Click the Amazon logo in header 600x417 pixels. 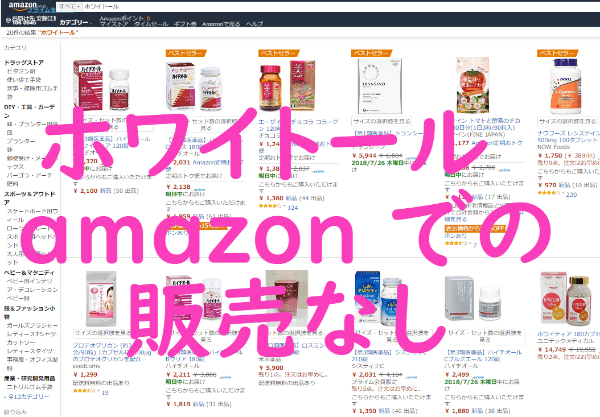point(23,6)
